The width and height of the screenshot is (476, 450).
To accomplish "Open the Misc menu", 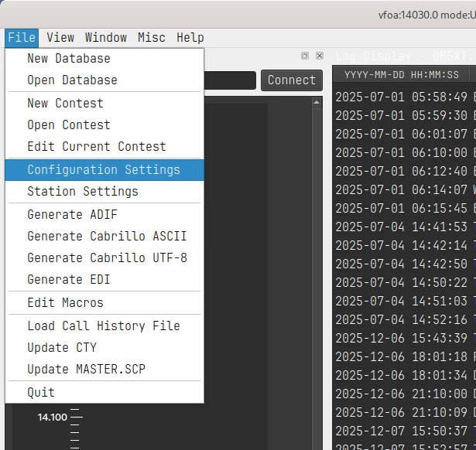I will 152,37.
